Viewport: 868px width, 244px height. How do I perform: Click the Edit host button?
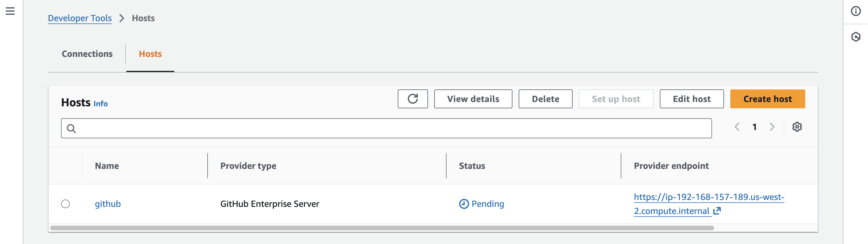coord(691,99)
